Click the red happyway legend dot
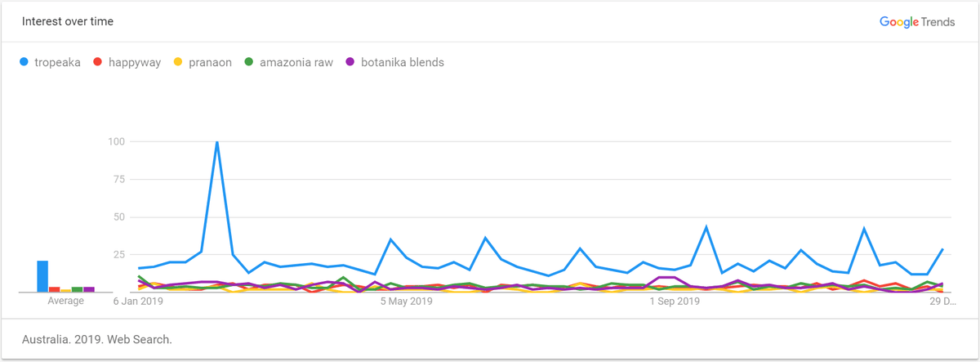Viewport: 980px width, 362px height. (98, 62)
